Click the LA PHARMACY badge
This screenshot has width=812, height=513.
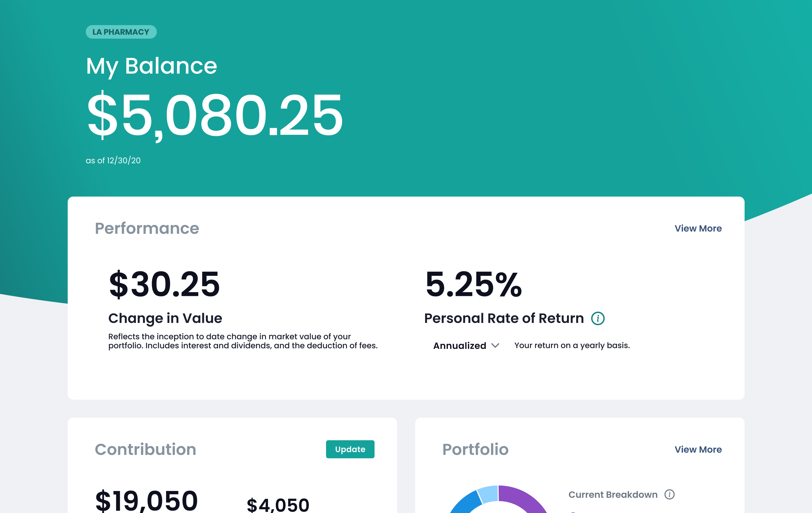[121, 32]
